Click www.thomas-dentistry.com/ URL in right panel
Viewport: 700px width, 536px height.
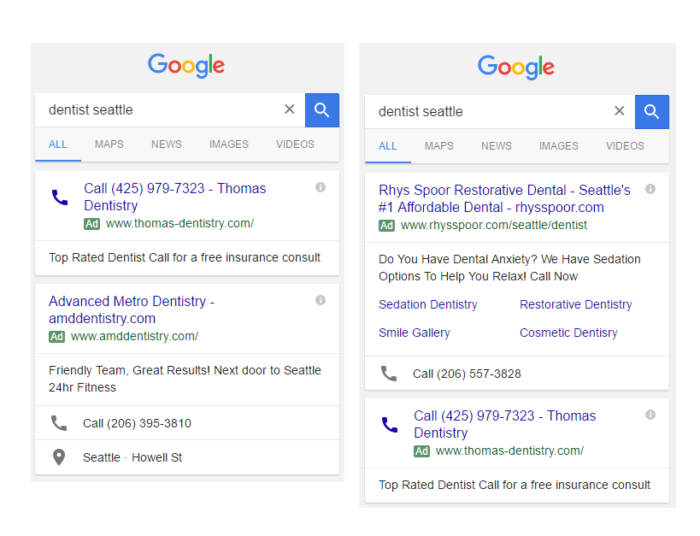tap(510, 451)
